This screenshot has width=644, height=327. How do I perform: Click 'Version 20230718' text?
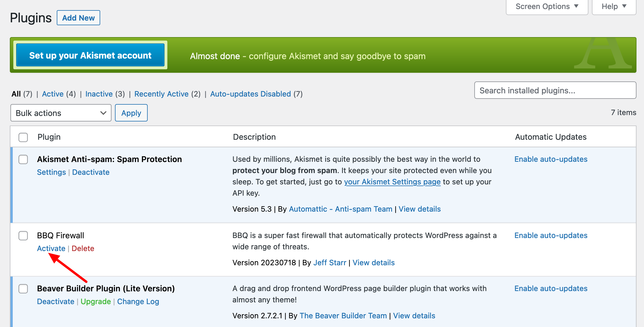(x=264, y=263)
